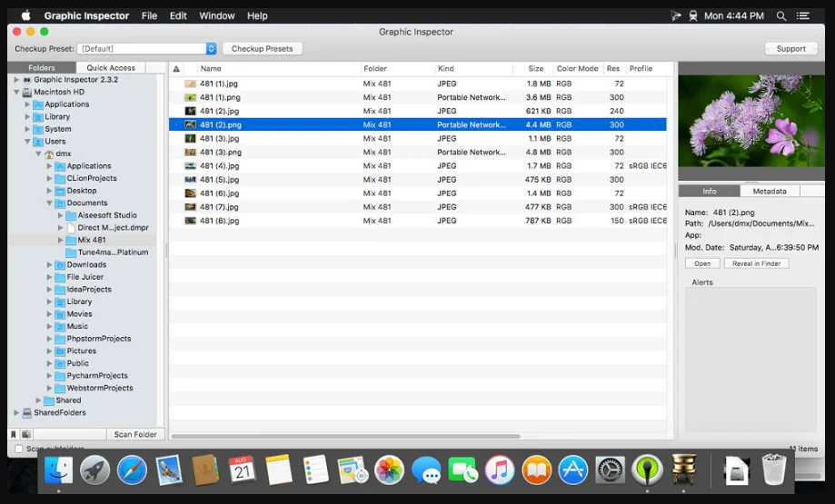Open the Window menu
The image size is (835, 504).
point(217,16)
